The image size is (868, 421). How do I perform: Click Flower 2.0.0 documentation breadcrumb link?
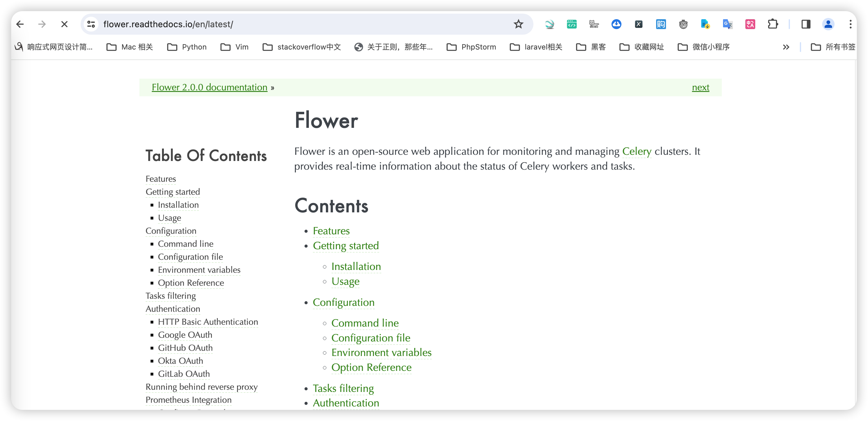209,87
